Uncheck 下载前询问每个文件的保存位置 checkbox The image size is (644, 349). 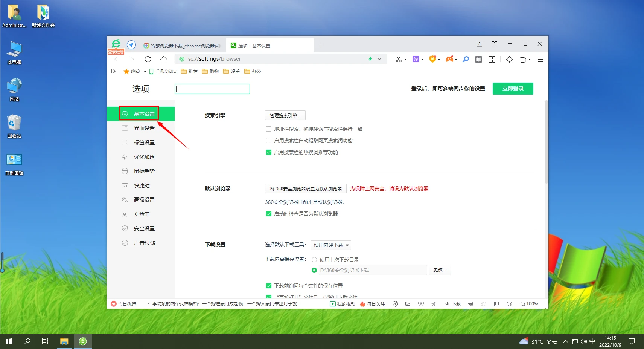click(269, 286)
